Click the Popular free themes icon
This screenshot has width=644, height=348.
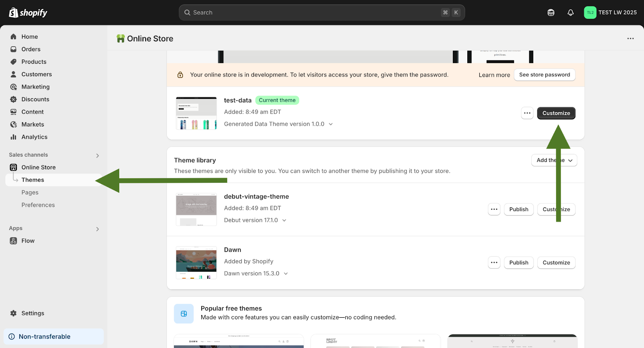184,314
